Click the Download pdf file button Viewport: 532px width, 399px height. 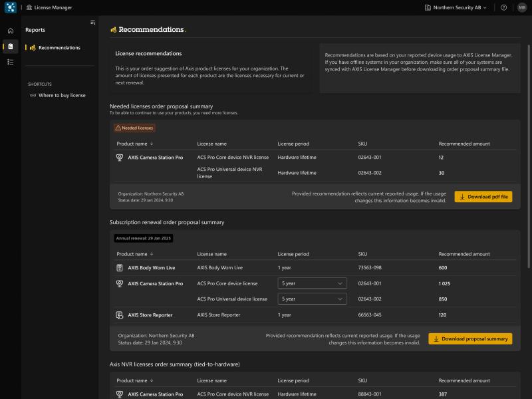(483, 197)
